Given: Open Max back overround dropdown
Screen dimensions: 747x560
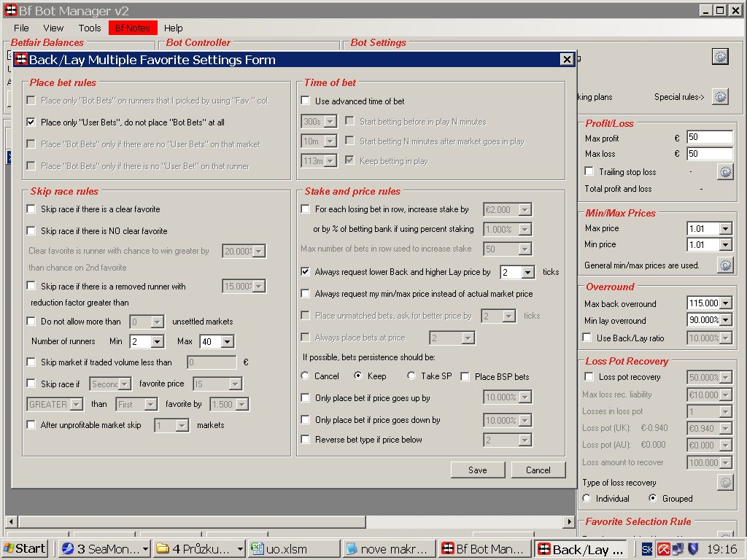Looking at the screenshot, I should (725, 303).
